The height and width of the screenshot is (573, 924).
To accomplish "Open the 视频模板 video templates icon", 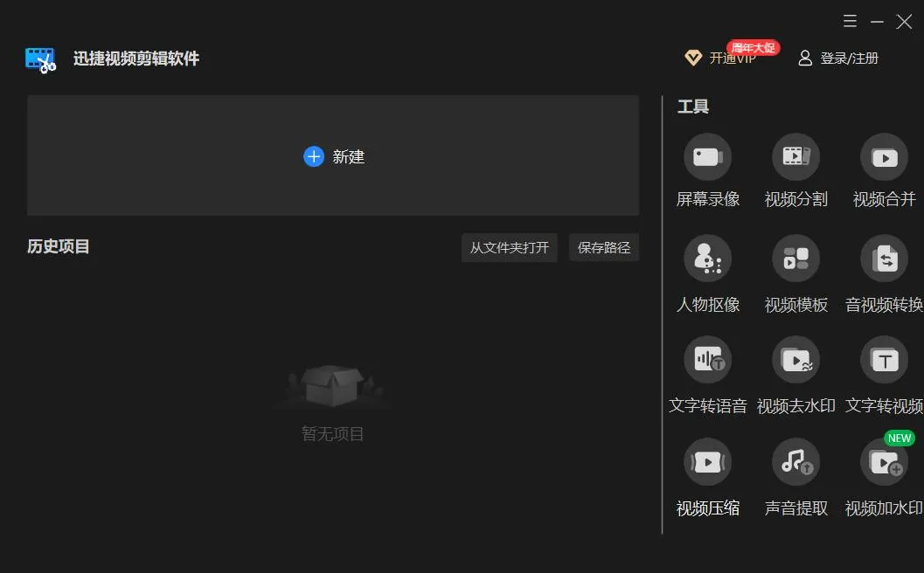I will 795,259.
